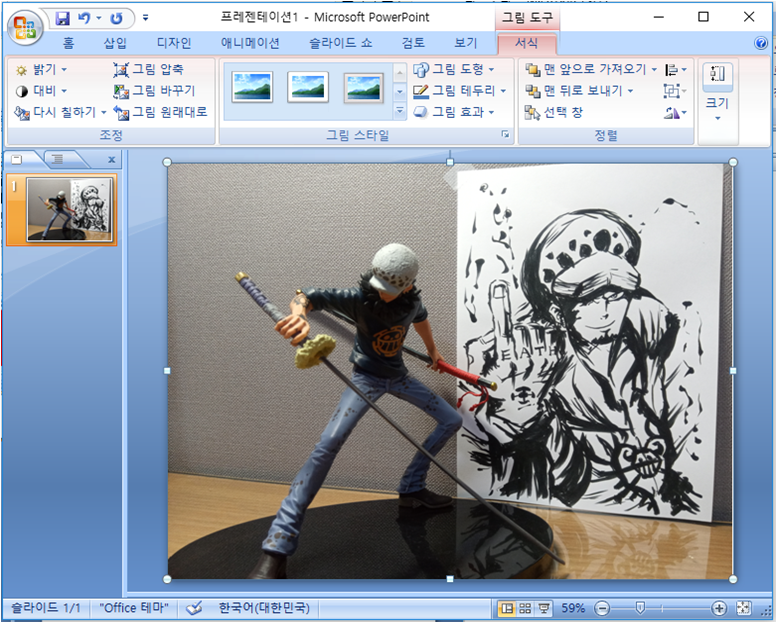Select the 서식 picture tools tab

(526, 43)
